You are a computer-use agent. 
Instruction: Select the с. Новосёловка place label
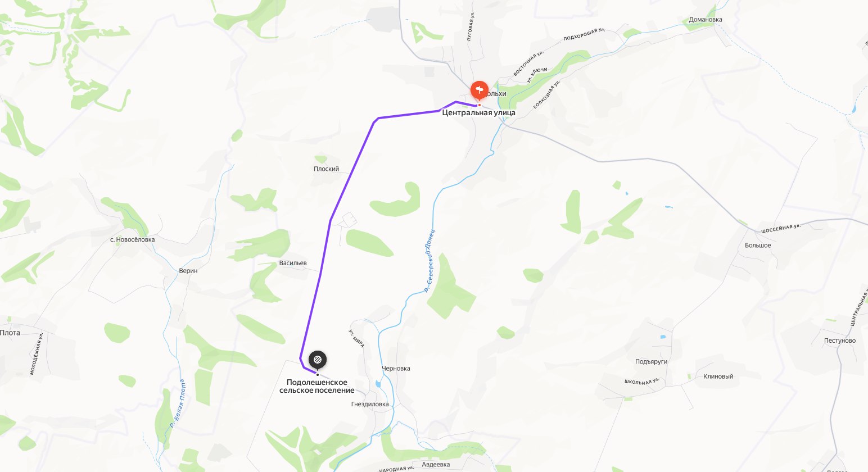point(133,239)
